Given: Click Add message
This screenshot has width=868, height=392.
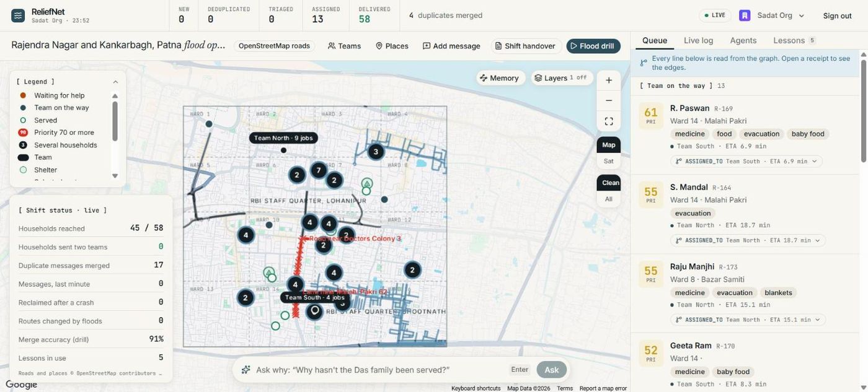Looking at the screenshot, I should tap(451, 46).
